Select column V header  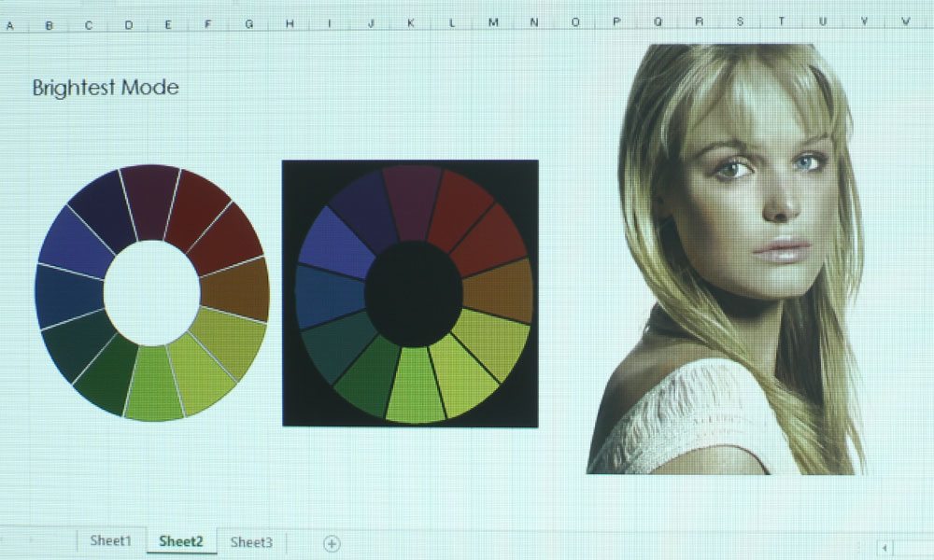pyautogui.click(x=864, y=21)
